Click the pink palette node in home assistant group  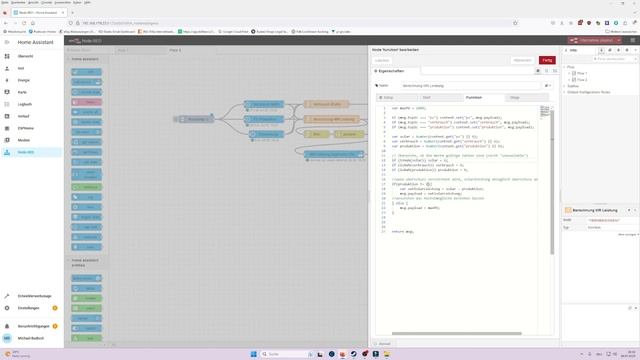click(87, 102)
